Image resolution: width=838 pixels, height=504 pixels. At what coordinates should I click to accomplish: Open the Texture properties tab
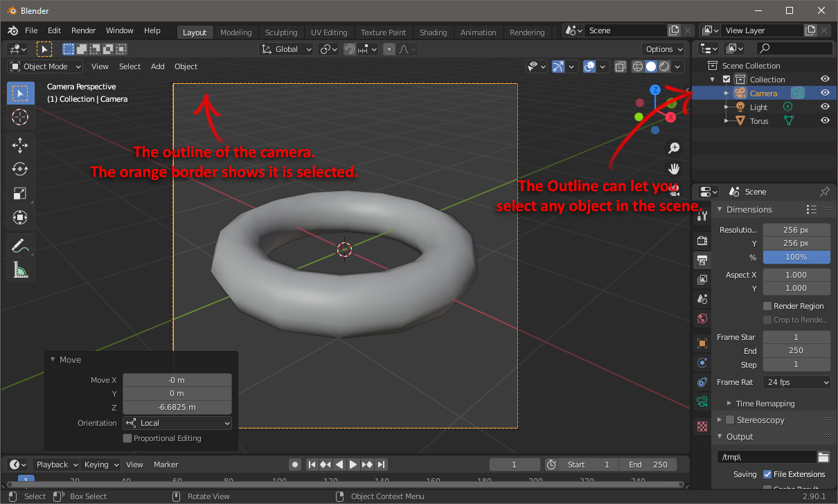[x=702, y=426]
